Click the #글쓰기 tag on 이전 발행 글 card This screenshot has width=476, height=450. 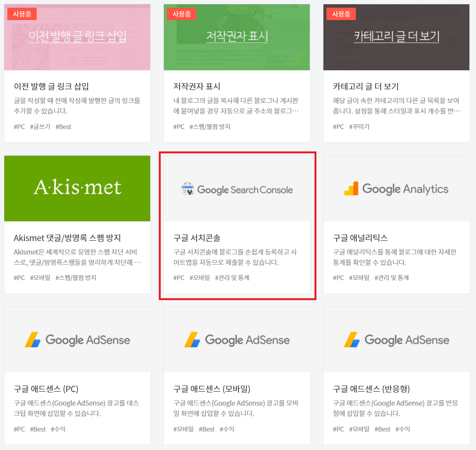(x=40, y=127)
